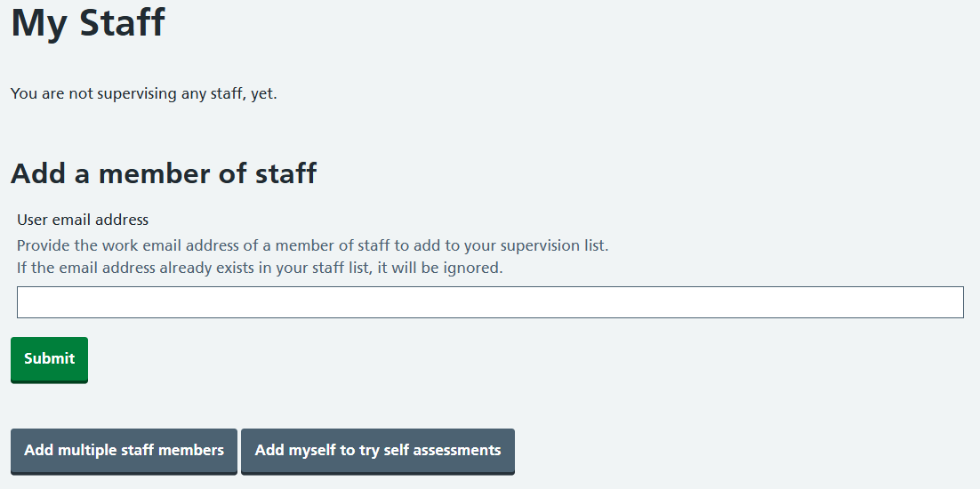Focus the staff email text box
Screen dimensions: 980x489
[490, 302]
